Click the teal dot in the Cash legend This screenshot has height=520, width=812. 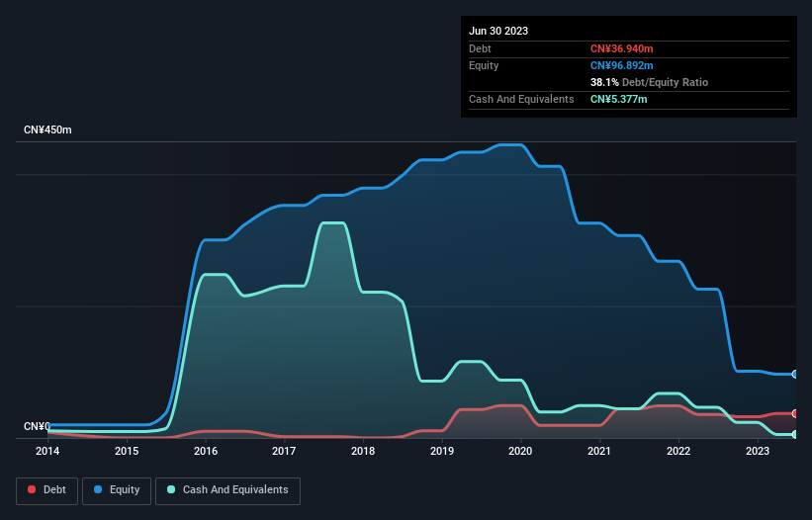pos(172,490)
